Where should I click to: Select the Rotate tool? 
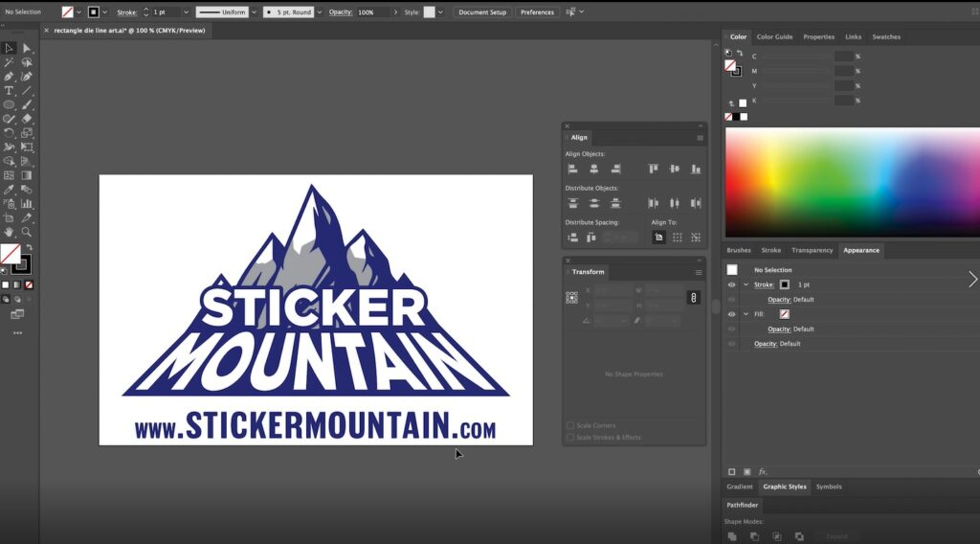pyautogui.click(x=9, y=133)
